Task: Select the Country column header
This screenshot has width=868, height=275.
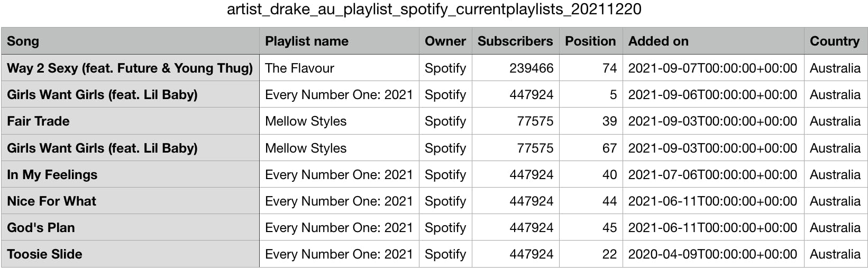Action: [x=834, y=41]
